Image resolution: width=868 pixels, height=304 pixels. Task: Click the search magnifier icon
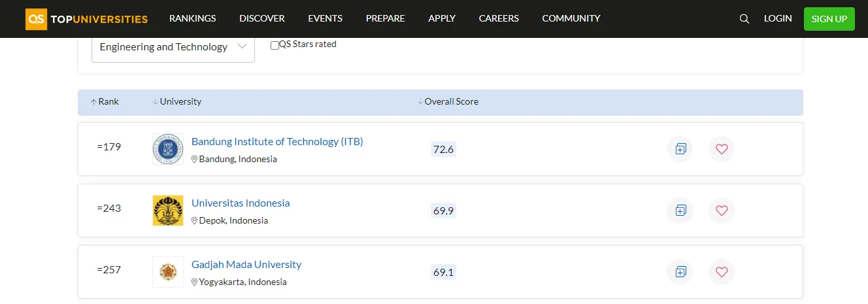744,19
